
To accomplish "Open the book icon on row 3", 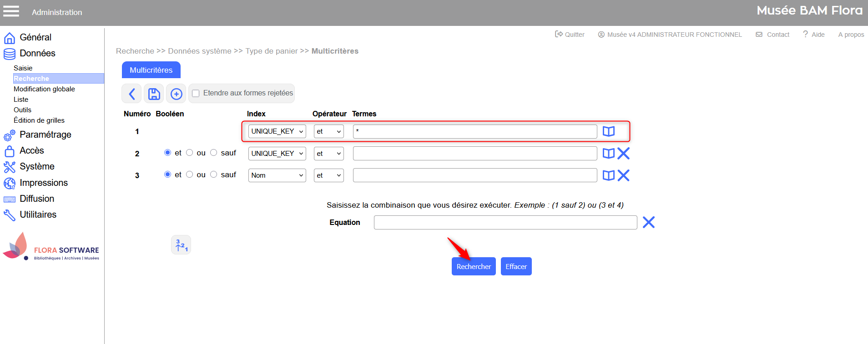I will [x=608, y=175].
